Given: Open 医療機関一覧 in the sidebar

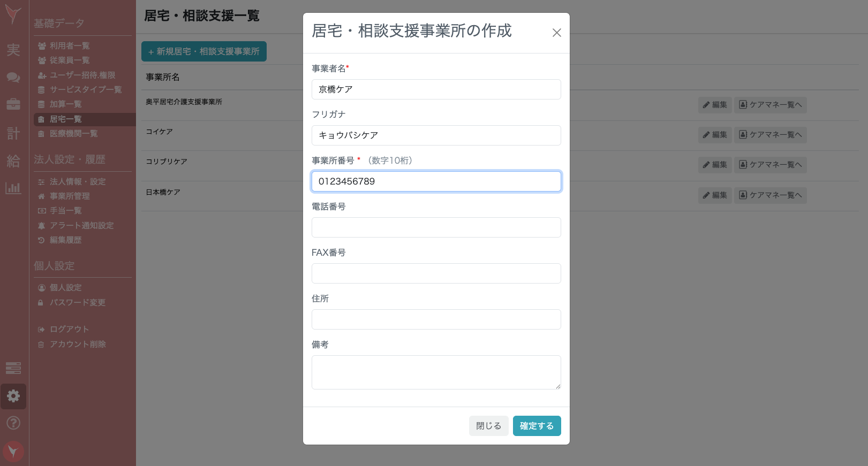Looking at the screenshot, I should pos(74,134).
